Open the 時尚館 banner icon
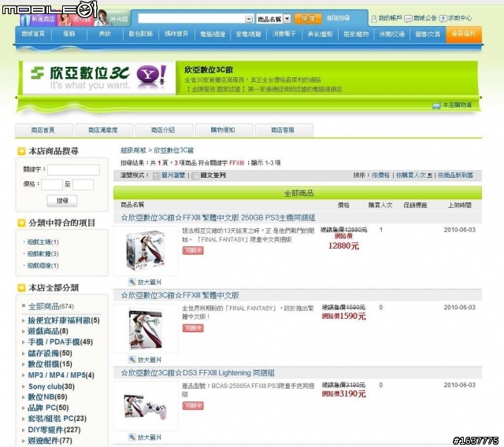This screenshot has width=504, height=447. (x=112, y=18)
